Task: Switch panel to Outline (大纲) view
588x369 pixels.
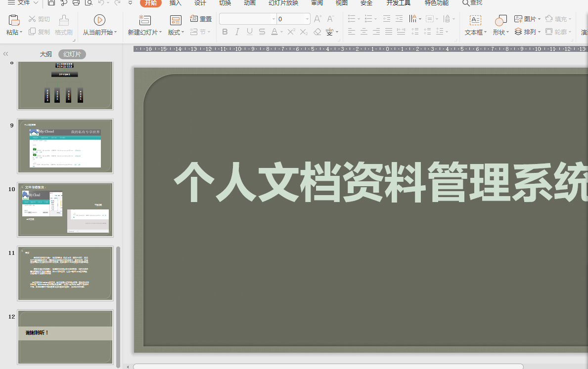Action: click(x=46, y=54)
